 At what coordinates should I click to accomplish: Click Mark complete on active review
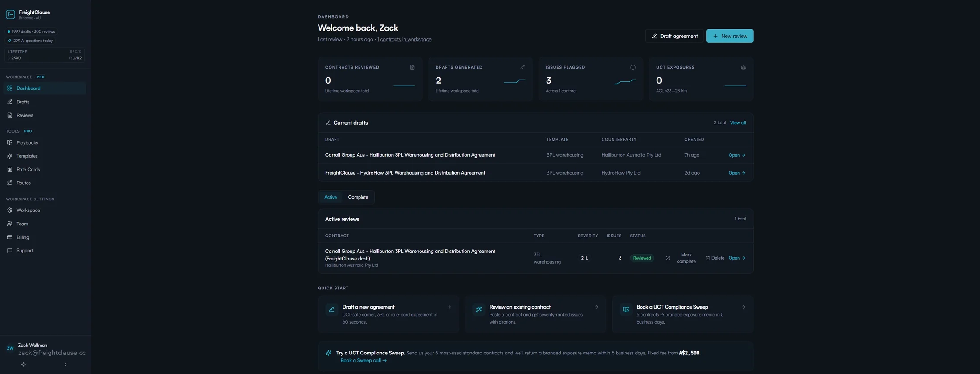[681, 258]
